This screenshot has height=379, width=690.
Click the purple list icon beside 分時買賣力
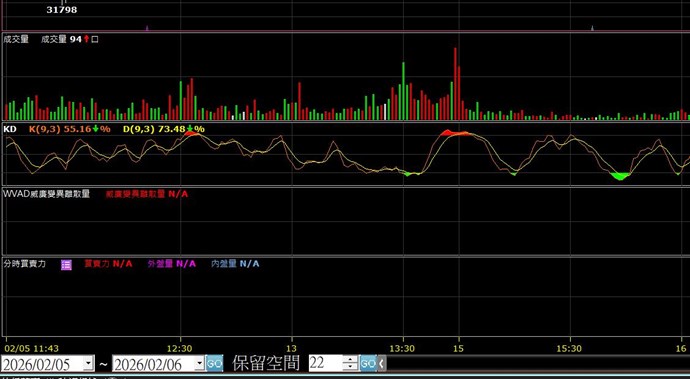(x=66, y=265)
